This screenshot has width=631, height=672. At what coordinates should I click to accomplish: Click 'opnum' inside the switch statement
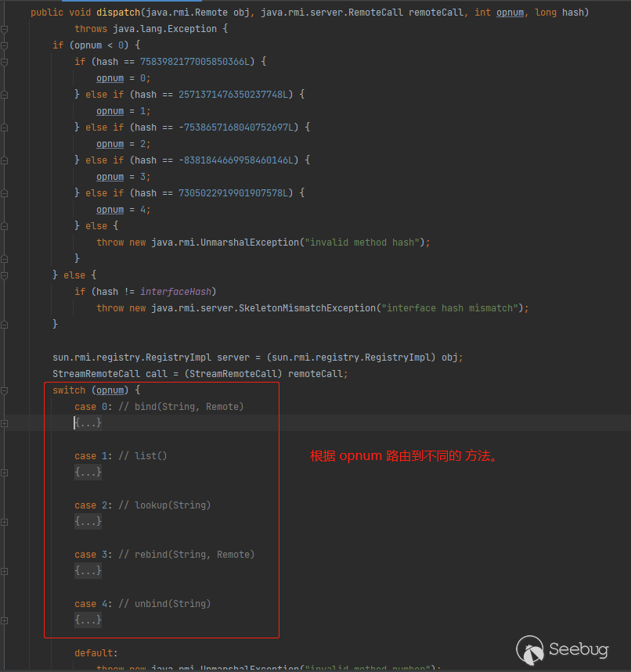tap(110, 390)
